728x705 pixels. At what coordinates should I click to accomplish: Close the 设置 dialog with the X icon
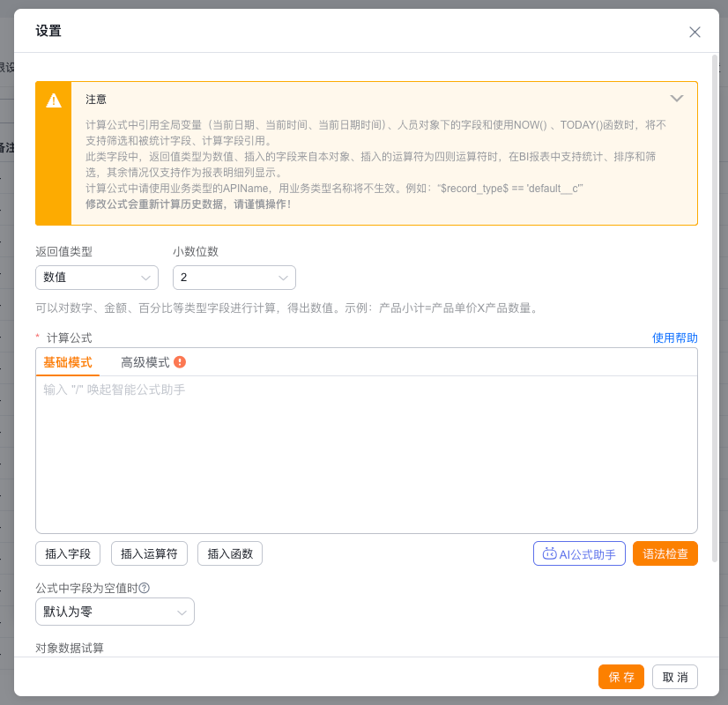click(695, 32)
